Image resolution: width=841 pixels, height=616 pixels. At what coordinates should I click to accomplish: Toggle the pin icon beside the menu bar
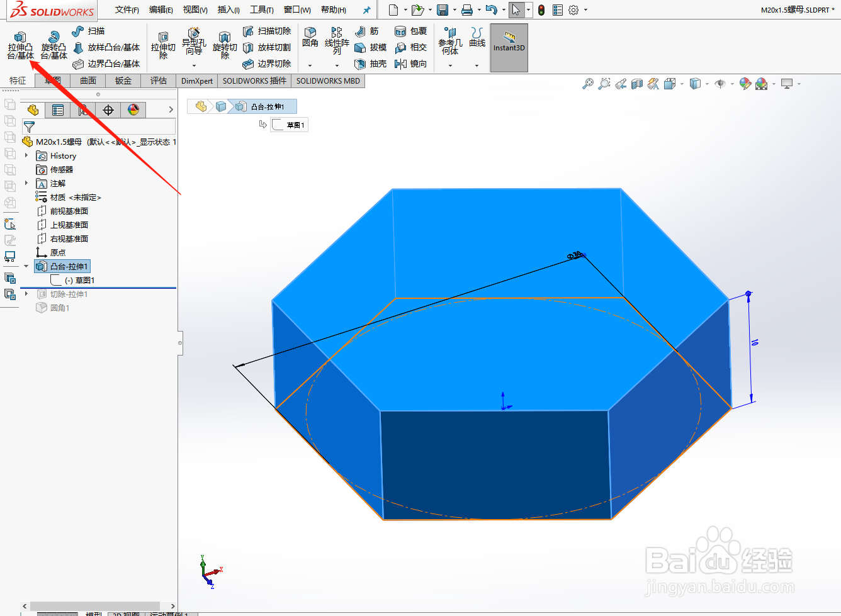coord(367,10)
